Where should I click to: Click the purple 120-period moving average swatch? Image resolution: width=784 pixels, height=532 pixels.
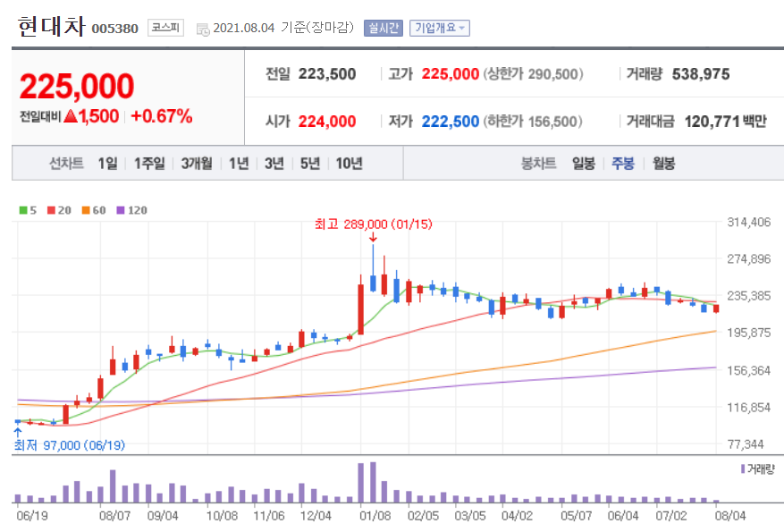point(121,210)
